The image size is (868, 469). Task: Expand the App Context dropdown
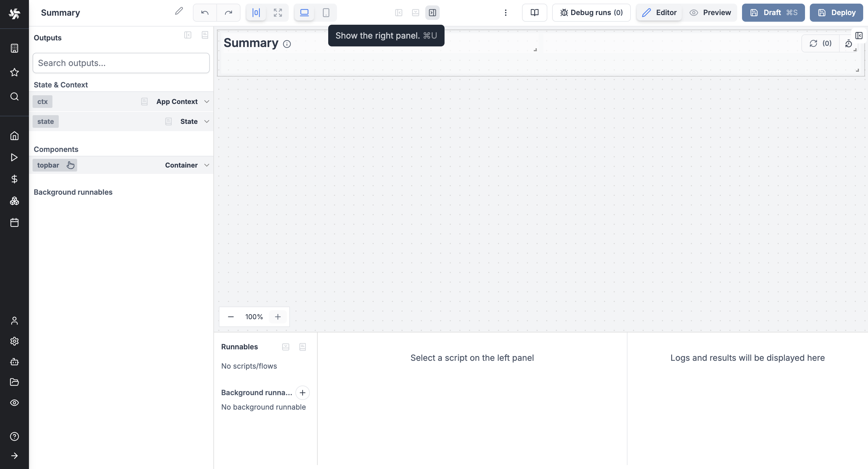click(206, 102)
